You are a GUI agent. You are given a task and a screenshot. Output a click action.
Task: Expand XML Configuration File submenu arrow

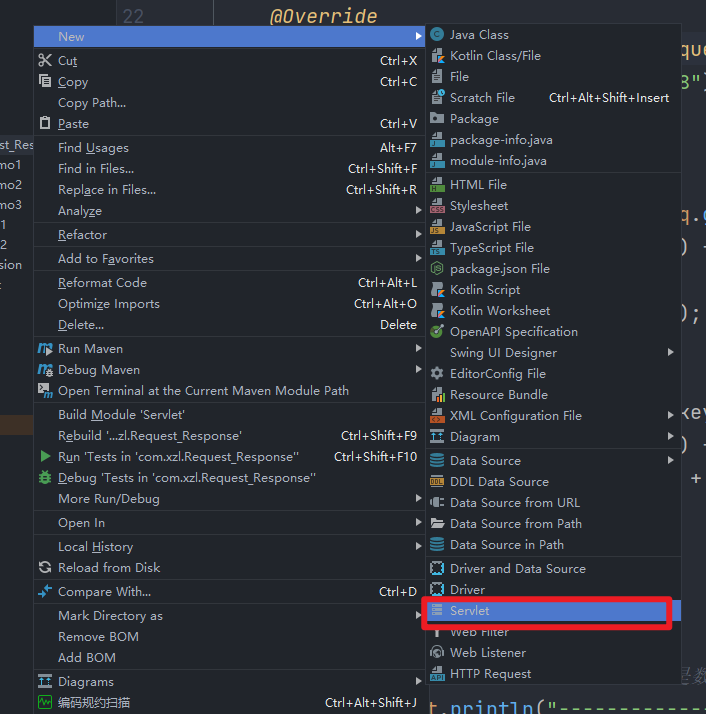point(670,415)
